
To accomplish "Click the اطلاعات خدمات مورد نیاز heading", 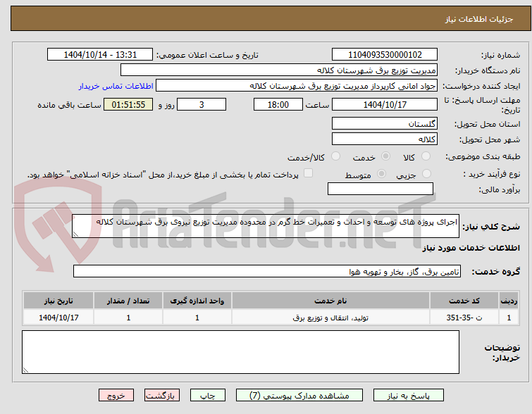I will point(471,248).
